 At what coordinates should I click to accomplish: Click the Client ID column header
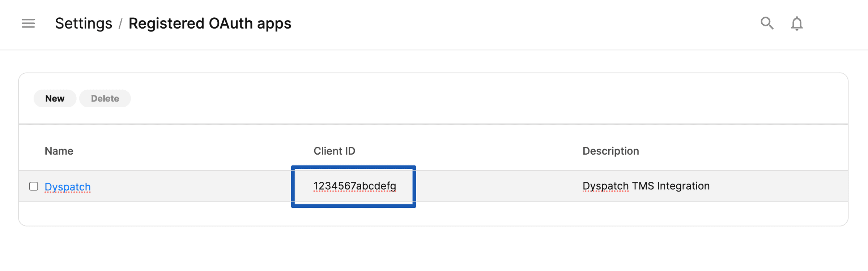coord(334,151)
